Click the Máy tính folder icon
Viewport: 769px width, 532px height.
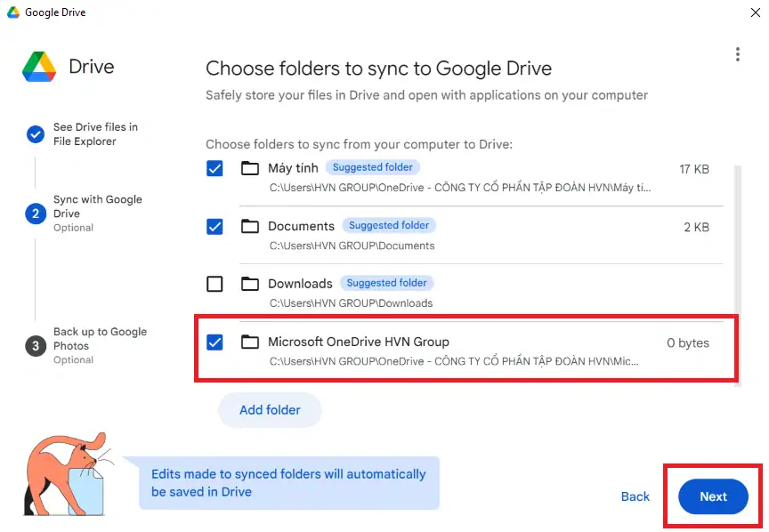(250, 168)
